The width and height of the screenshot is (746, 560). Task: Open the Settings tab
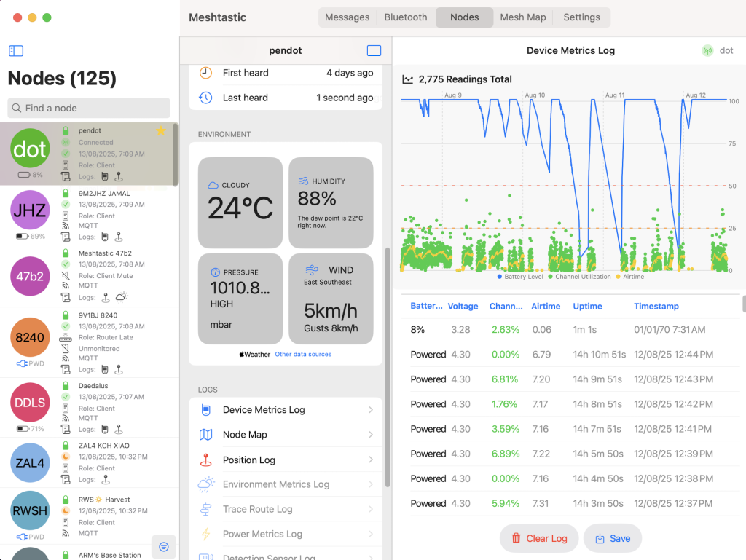[581, 17]
